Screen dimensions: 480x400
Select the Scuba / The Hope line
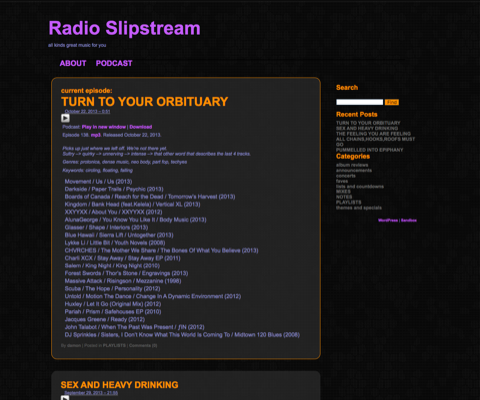click(x=112, y=289)
